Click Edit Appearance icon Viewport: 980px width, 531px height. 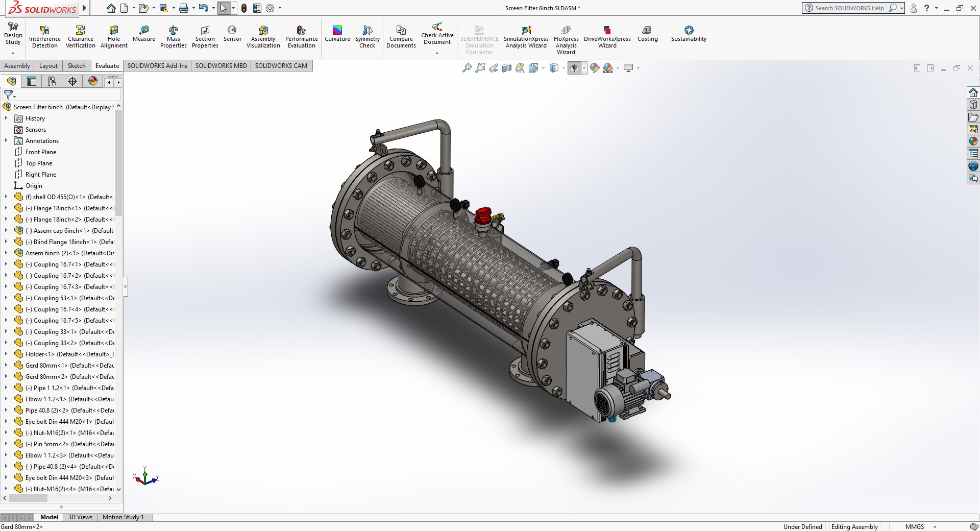point(595,68)
